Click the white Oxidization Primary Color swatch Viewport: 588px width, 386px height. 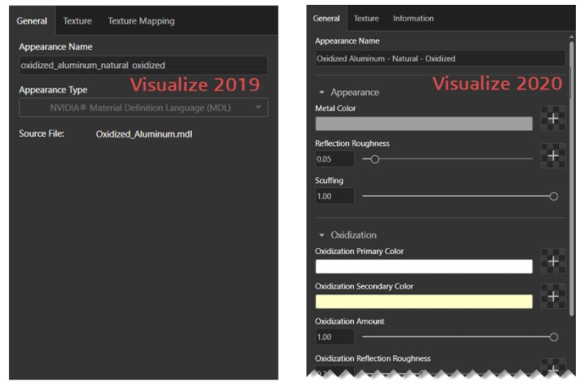click(424, 266)
